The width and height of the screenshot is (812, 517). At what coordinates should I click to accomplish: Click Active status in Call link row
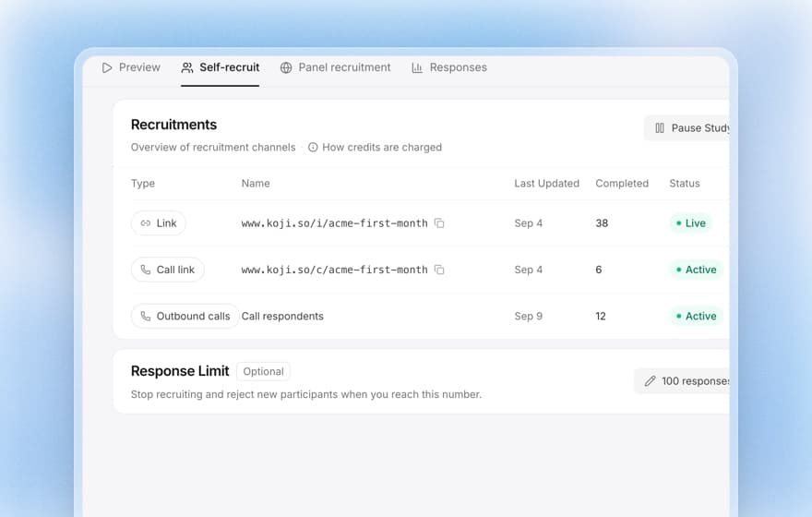tap(696, 270)
